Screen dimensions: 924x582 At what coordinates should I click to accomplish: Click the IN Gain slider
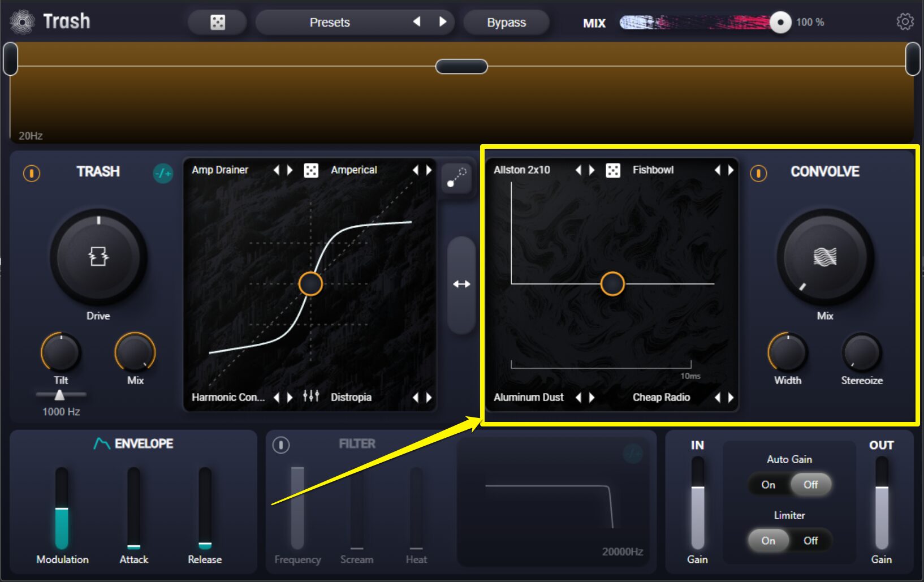pyautogui.click(x=698, y=503)
